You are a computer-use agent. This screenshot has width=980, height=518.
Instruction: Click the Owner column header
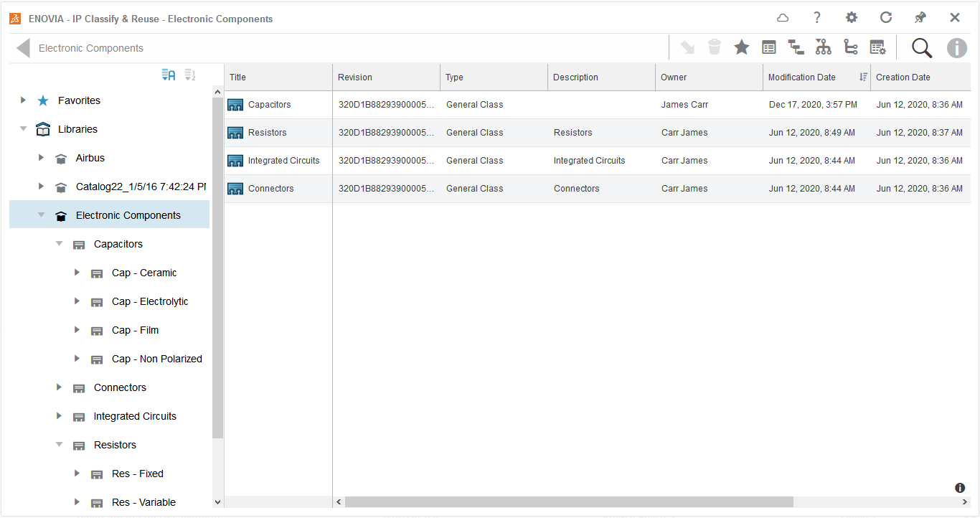point(674,77)
